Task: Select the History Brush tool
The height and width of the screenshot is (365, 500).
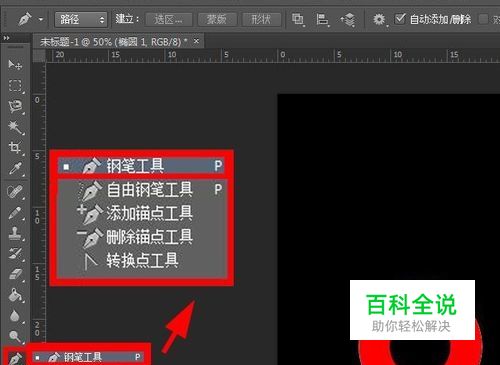Action: pyautogui.click(x=15, y=254)
